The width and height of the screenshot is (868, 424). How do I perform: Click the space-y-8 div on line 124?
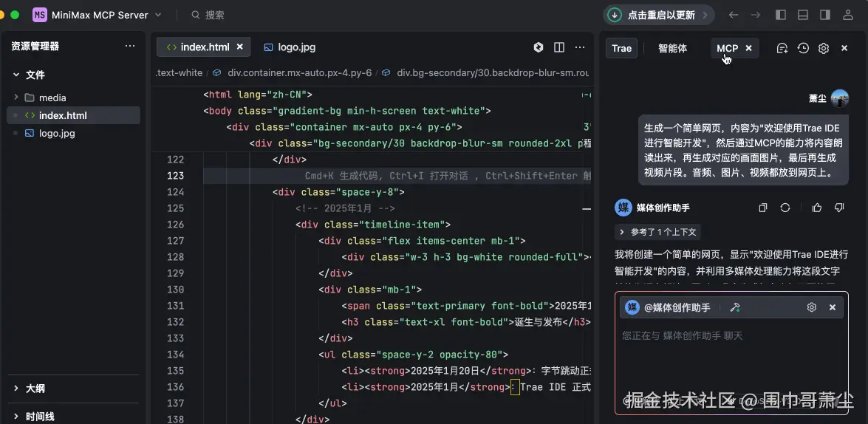[x=338, y=192]
